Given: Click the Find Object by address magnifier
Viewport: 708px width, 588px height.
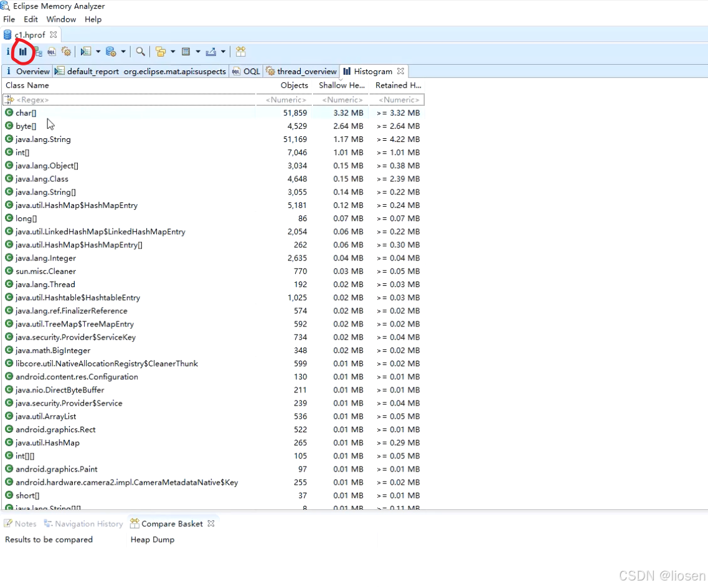Looking at the screenshot, I should point(141,52).
